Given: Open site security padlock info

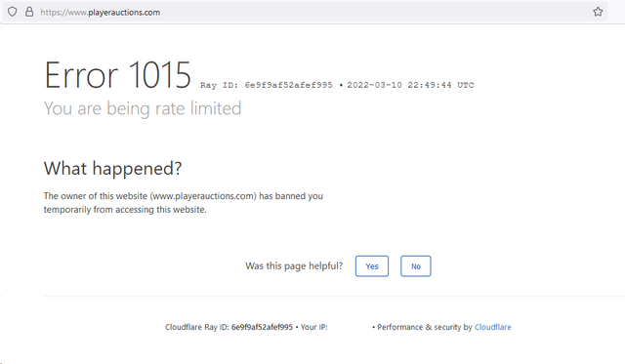Looking at the screenshot, I should tap(29, 12).
